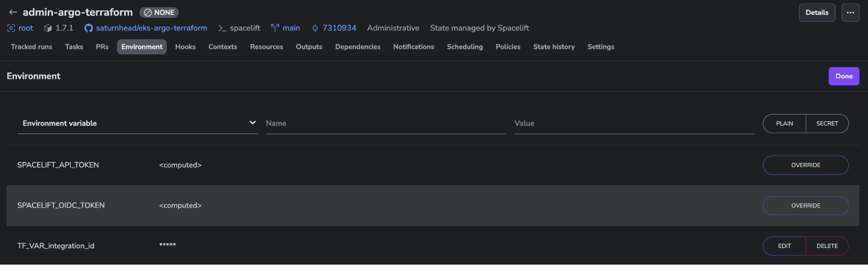Open the Notifications tab
The width and height of the screenshot is (868, 265).
[x=414, y=47]
